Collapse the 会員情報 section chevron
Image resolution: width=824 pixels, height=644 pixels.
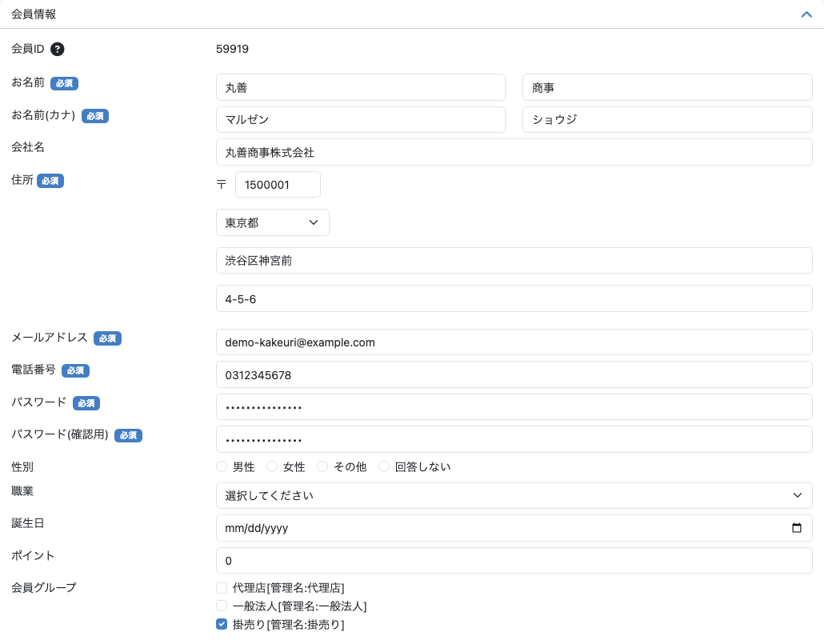click(x=806, y=14)
